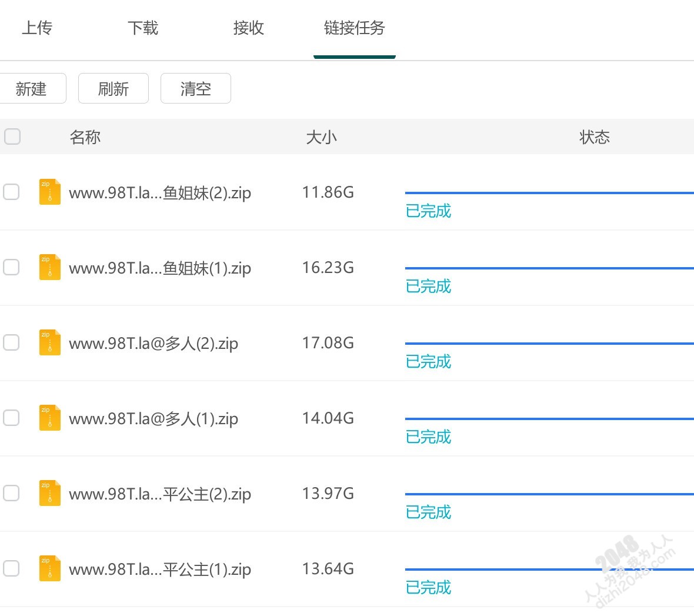Check the box for 鱼姐妹(2).zip
Screen dimensions: 694x616
(12, 192)
